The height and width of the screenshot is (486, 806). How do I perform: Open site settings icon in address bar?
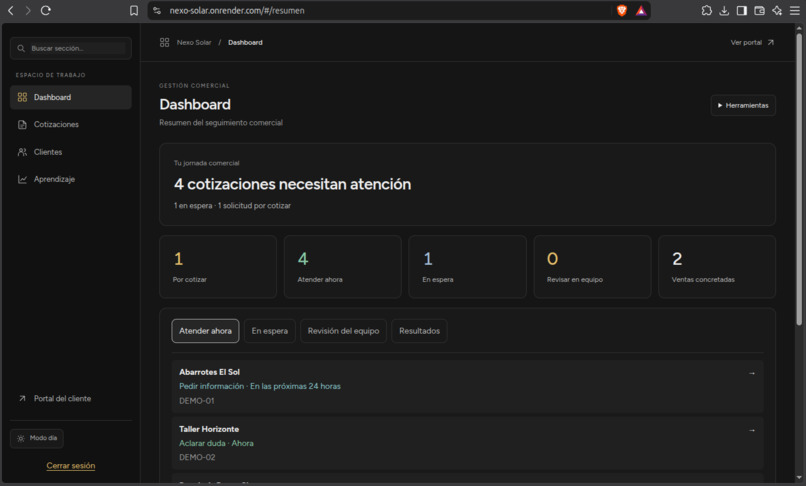coord(157,10)
